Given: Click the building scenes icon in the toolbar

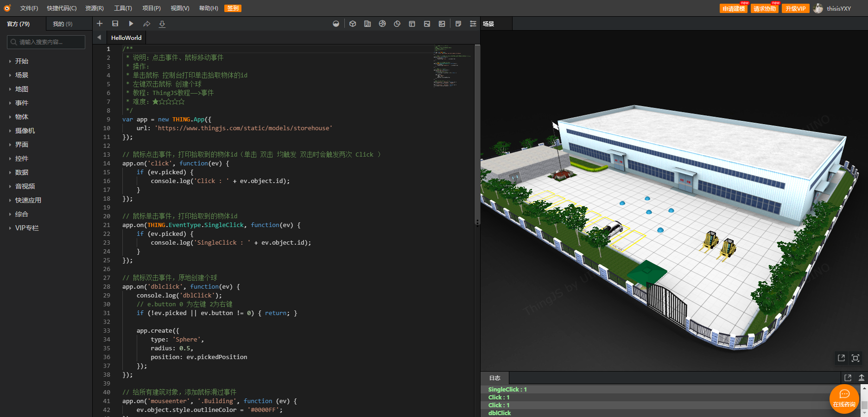Looking at the screenshot, I should (x=367, y=24).
